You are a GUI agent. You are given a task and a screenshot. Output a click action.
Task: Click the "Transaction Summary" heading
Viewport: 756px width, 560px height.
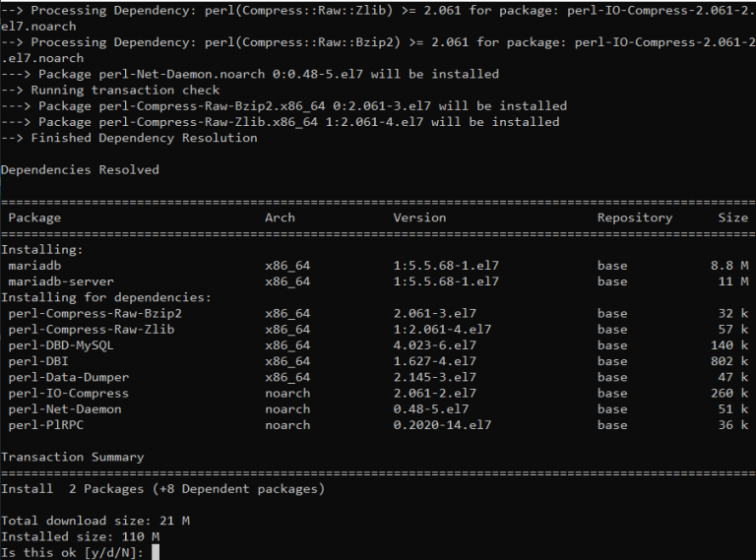point(72,457)
